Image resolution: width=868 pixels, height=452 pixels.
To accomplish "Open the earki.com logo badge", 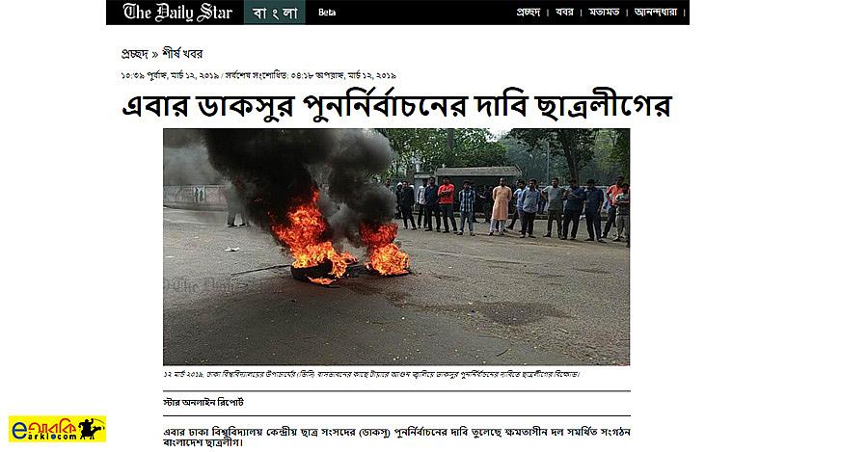I will tap(57, 429).
